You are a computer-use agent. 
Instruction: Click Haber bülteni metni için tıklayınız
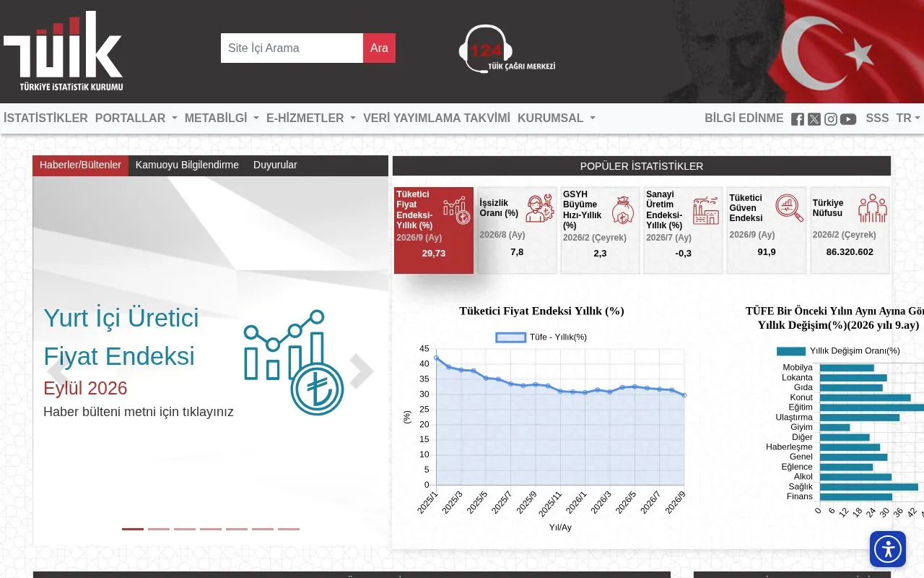[139, 412]
